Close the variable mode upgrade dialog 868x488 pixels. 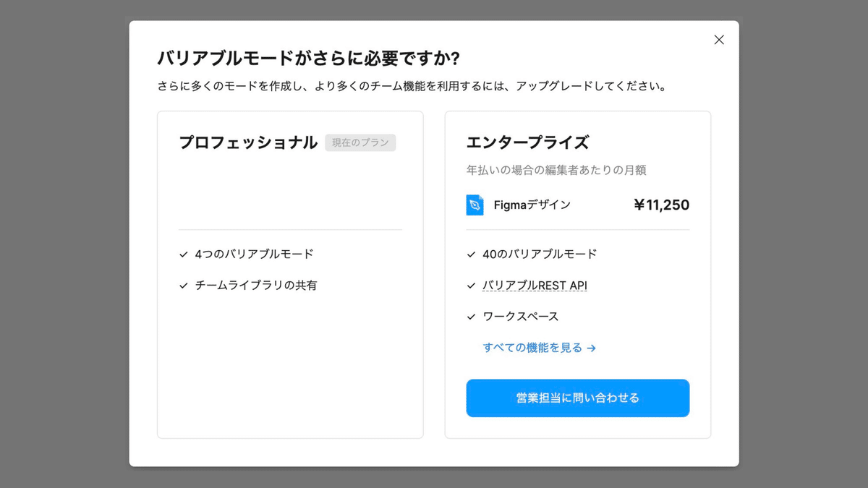click(718, 40)
